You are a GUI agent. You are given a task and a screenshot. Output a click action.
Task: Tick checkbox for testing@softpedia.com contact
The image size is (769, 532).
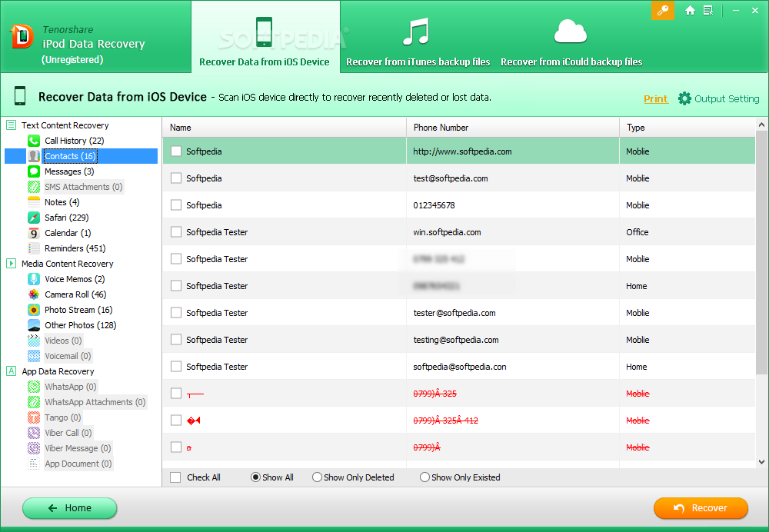pyautogui.click(x=176, y=339)
